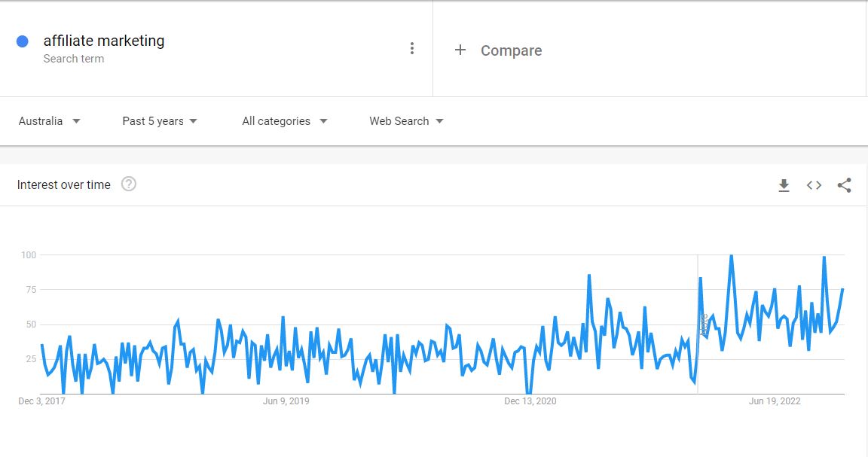Image resolution: width=868 pixels, height=457 pixels.
Task: Open the Web Search type dropdown
Action: pyautogui.click(x=406, y=121)
